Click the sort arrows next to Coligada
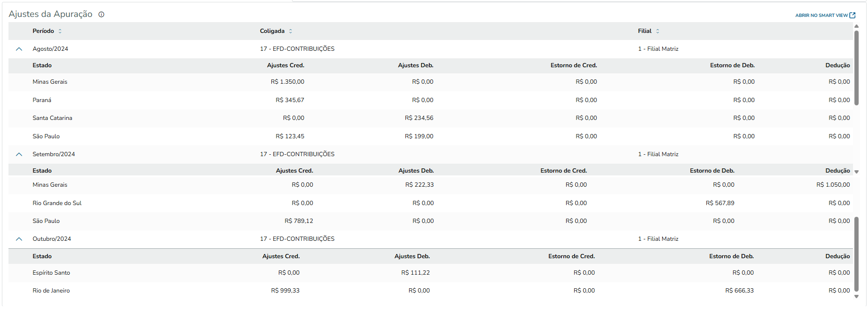This screenshot has height=309, width=868. 291,31
